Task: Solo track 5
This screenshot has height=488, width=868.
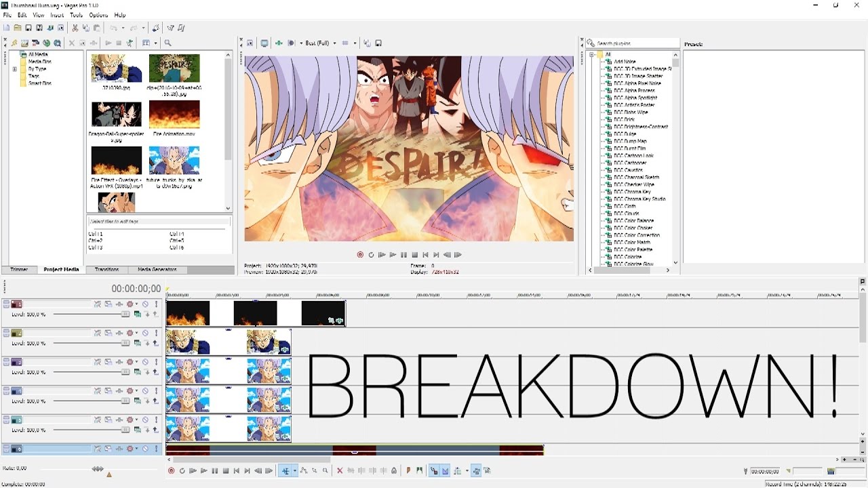Action: click(156, 420)
